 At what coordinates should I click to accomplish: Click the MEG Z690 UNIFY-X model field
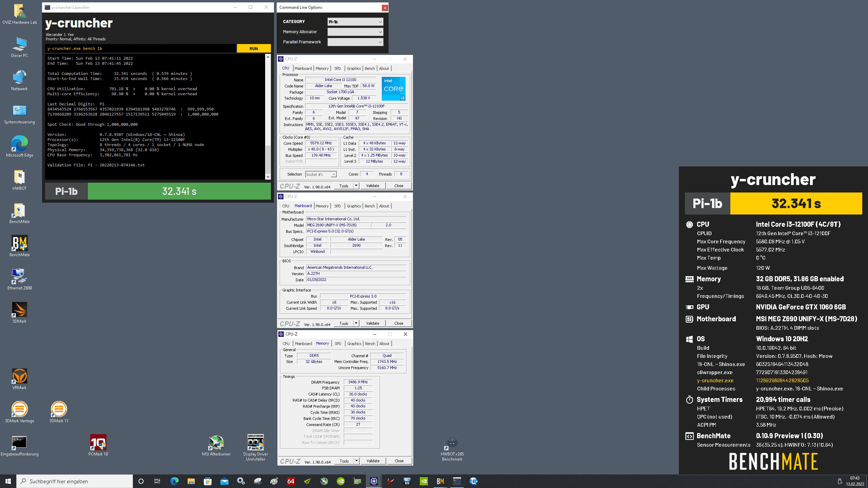pyautogui.click(x=338, y=225)
